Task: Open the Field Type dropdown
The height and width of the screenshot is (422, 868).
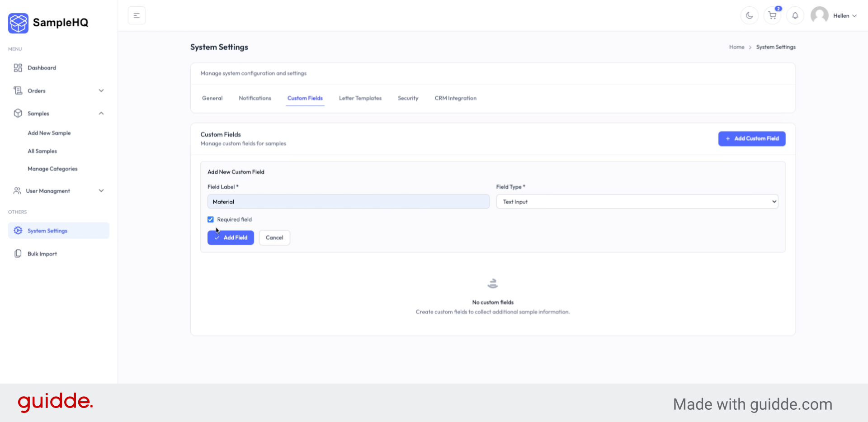Action: (637, 202)
